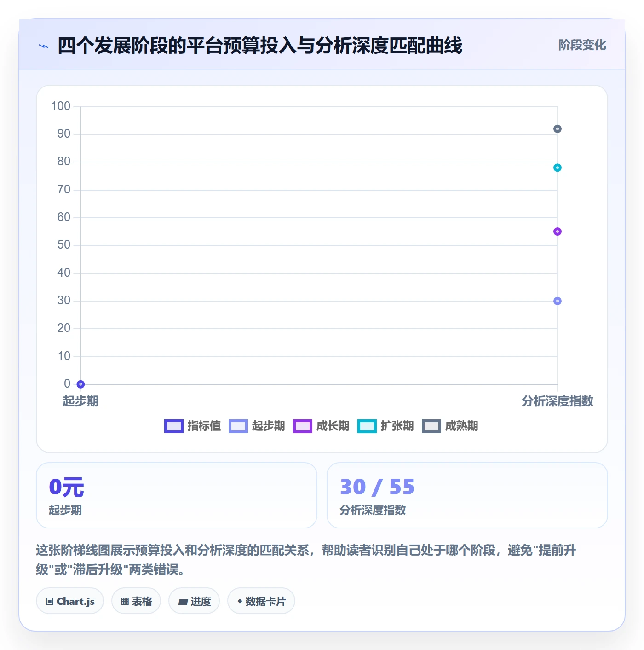Click the light blue data point at 30
Screen dimensions: 644x650
click(557, 301)
